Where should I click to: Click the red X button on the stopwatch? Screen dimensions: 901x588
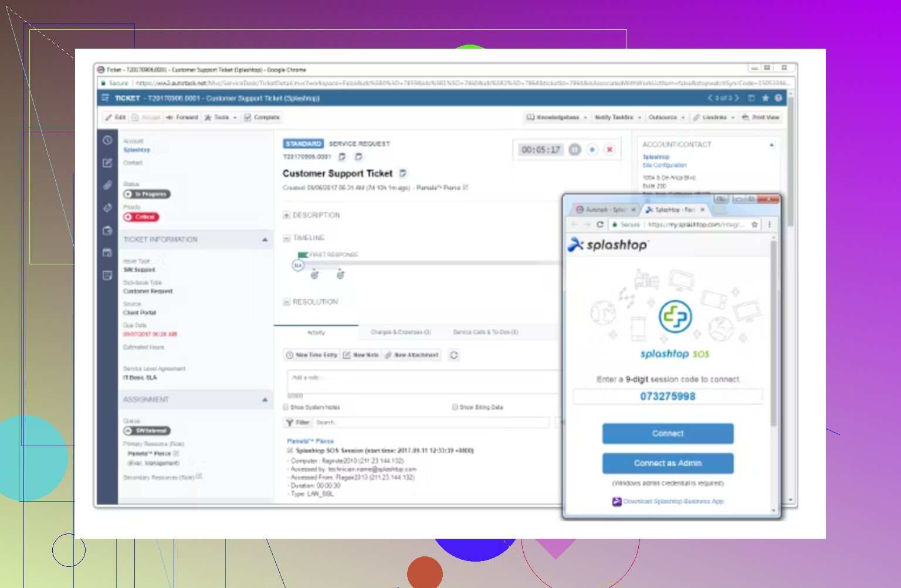(610, 149)
